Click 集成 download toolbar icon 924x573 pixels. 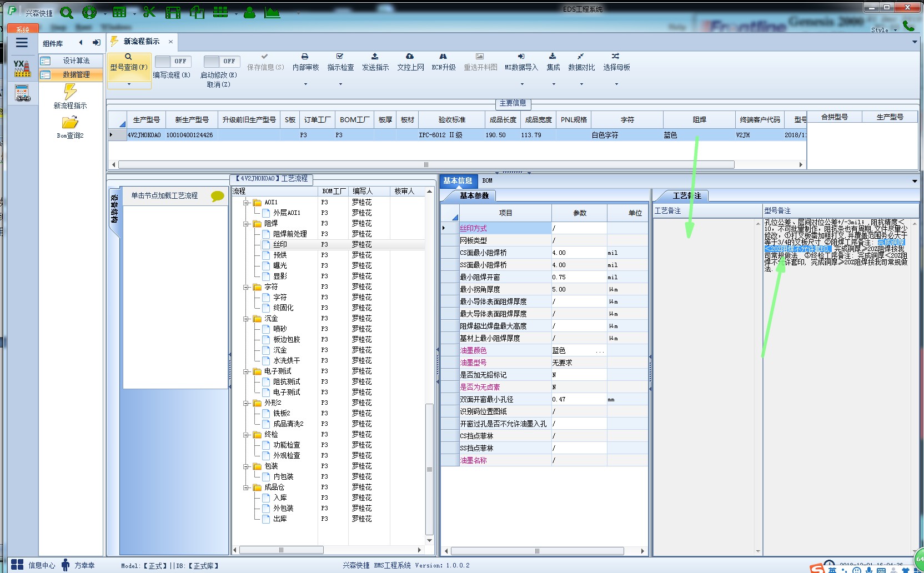click(553, 57)
